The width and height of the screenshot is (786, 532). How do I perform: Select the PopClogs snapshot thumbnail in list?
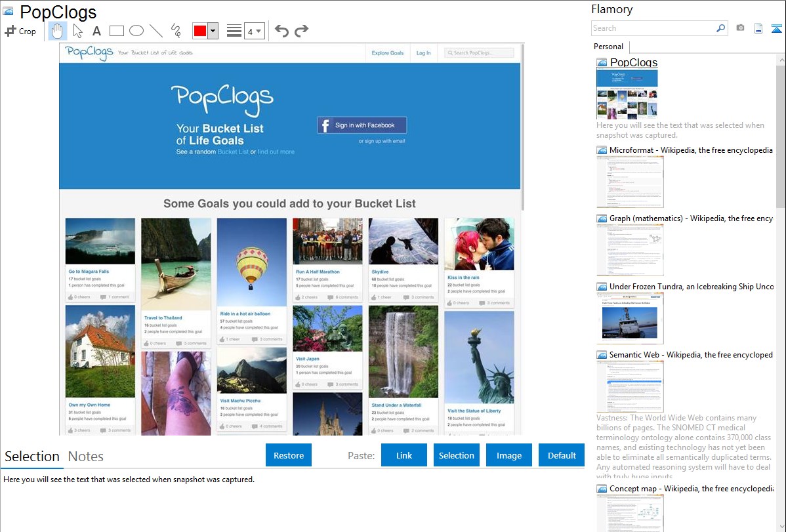[627, 94]
